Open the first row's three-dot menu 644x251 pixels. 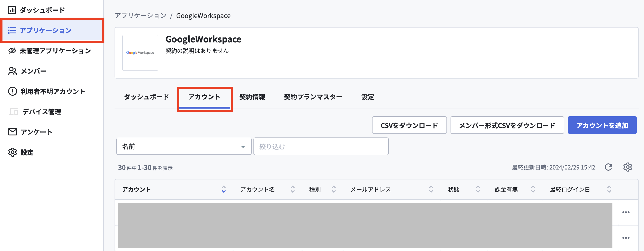click(x=626, y=212)
